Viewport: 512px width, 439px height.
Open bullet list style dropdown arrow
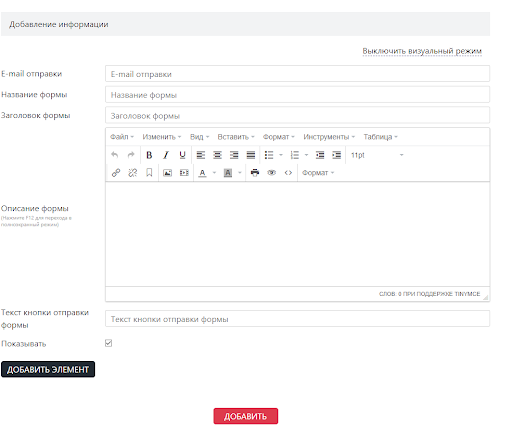pyautogui.click(x=281, y=155)
